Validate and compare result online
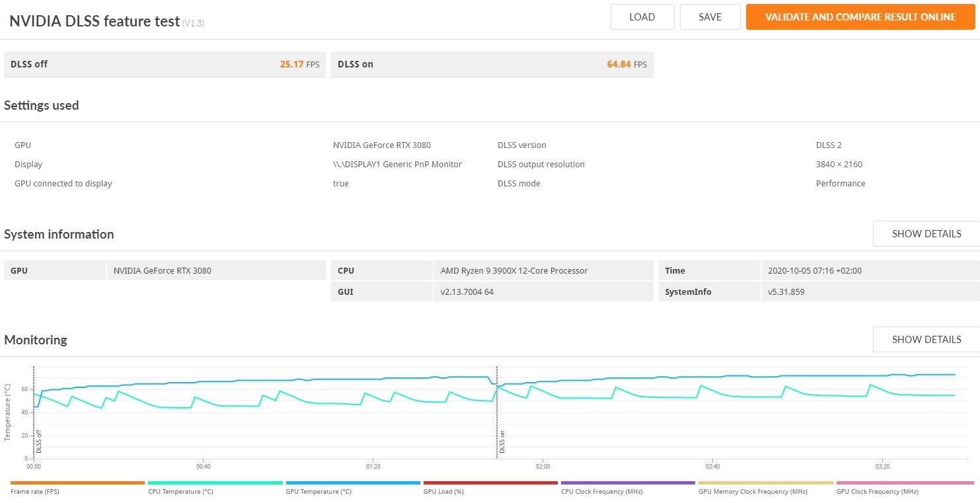The height and width of the screenshot is (503, 980). pyautogui.click(x=860, y=17)
